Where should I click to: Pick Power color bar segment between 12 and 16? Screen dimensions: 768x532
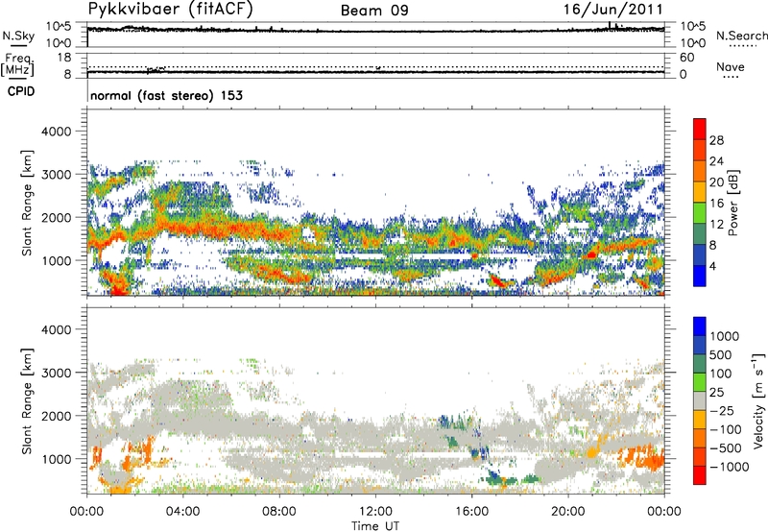pos(700,213)
